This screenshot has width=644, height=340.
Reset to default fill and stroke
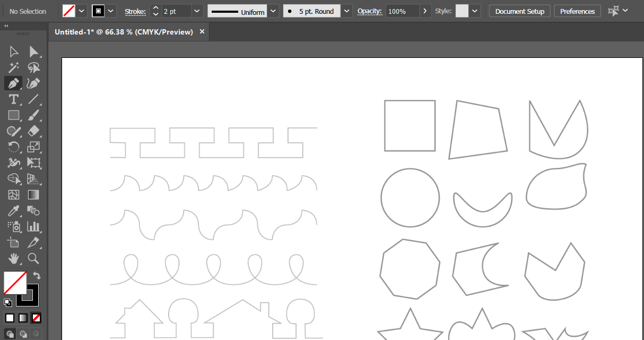coord(8,303)
